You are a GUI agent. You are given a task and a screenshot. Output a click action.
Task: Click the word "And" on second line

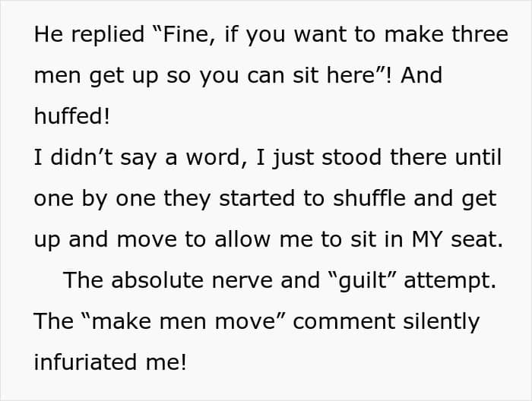tap(421, 75)
